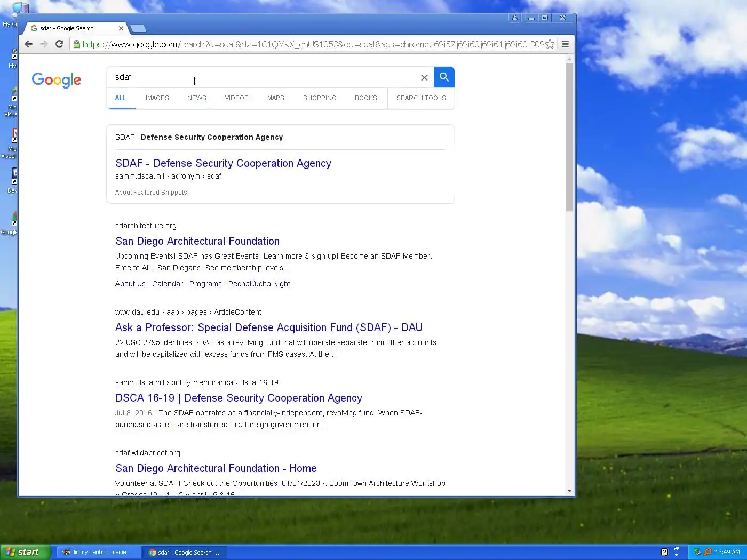
Task: Open San Diego Architectural Foundation - Home result
Action: [x=216, y=468]
